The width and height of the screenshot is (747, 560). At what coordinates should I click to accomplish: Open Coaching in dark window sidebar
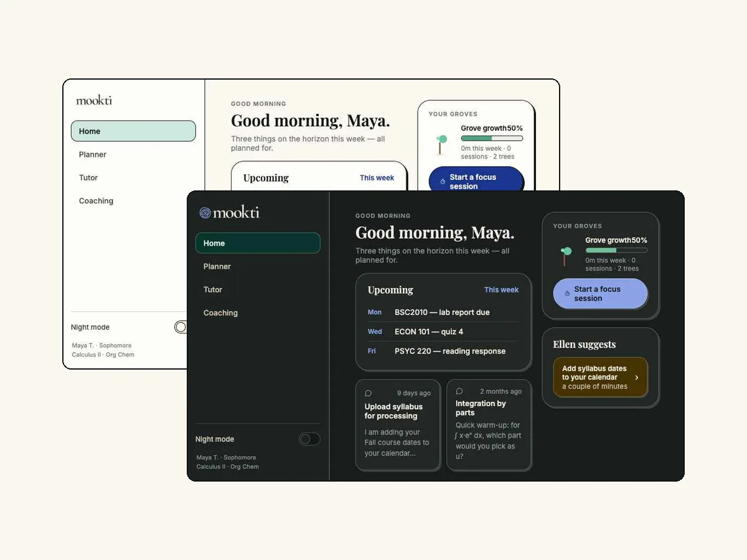point(258,313)
